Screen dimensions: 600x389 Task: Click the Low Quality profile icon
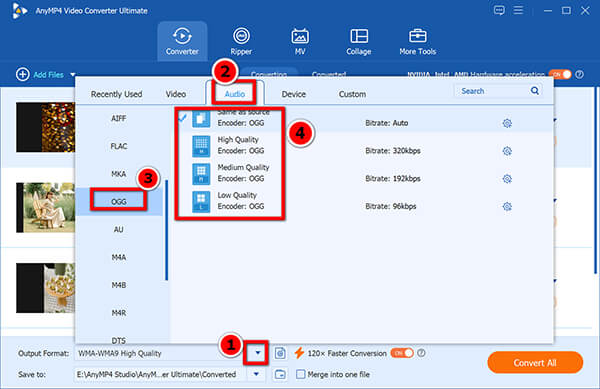click(201, 202)
